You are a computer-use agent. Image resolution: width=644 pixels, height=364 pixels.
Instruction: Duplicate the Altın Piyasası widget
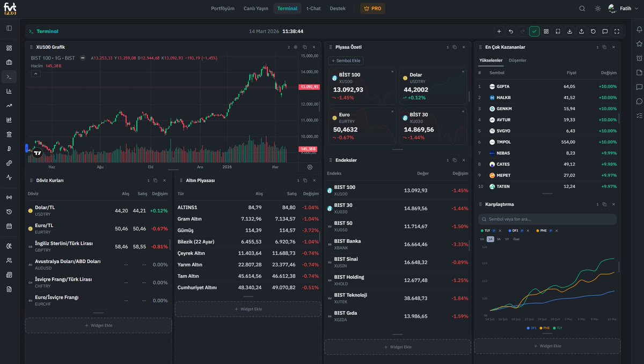305,181
